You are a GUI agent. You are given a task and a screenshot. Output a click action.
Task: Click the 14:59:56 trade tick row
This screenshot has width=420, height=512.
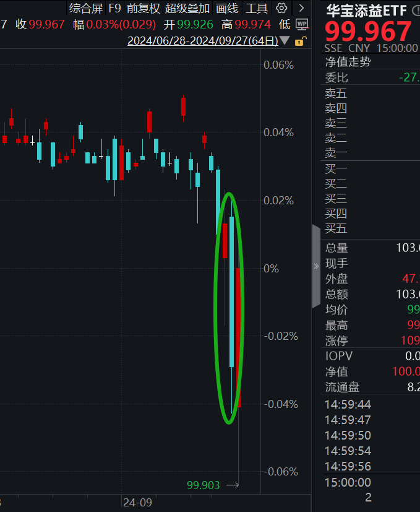[346, 466]
